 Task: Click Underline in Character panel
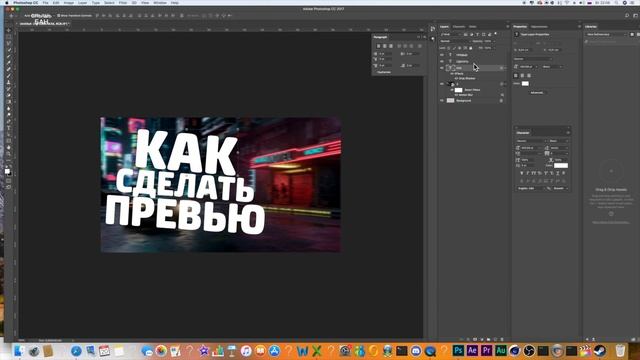[x=558, y=173]
